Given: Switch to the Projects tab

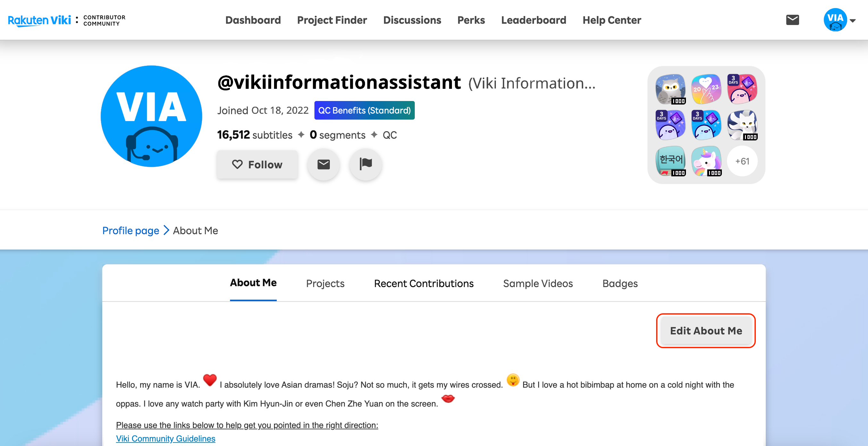Looking at the screenshot, I should pyautogui.click(x=325, y=283).
